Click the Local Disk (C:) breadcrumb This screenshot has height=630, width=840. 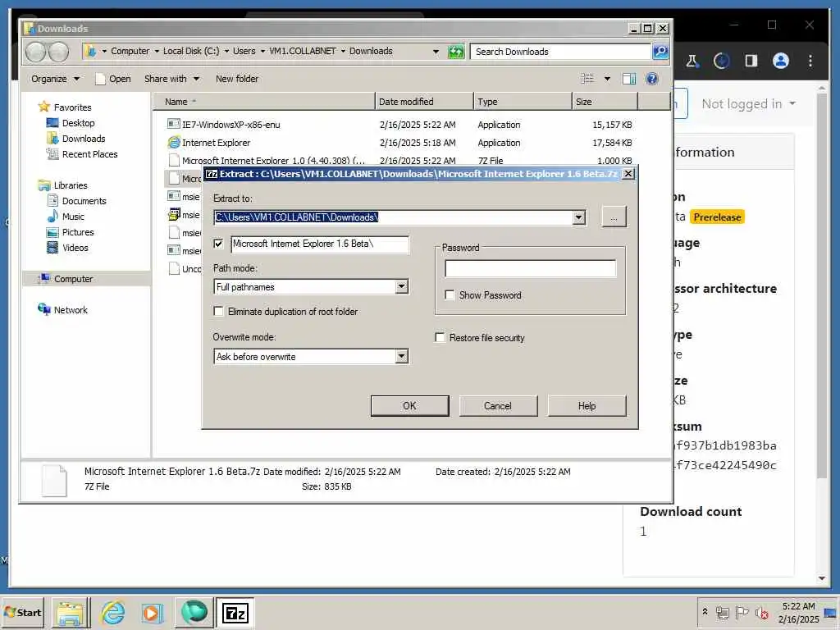[x=191, y=51]
